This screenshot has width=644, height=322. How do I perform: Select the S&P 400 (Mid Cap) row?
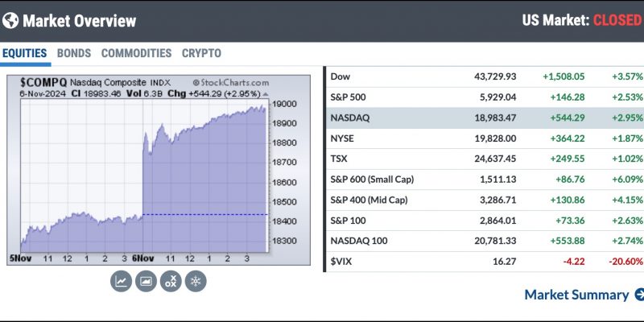pyautogui.click(x=485, y=200)
